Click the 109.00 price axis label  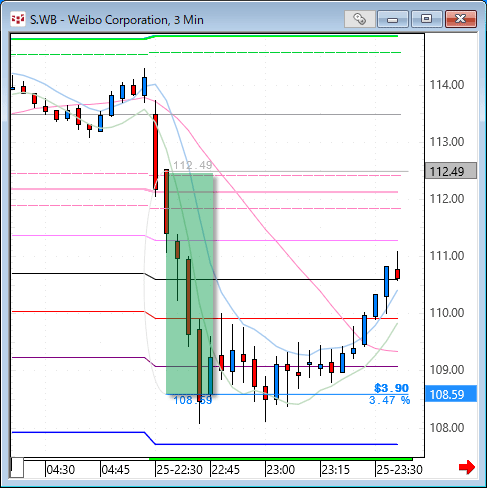pyautogui.click(x=447, y=370)
